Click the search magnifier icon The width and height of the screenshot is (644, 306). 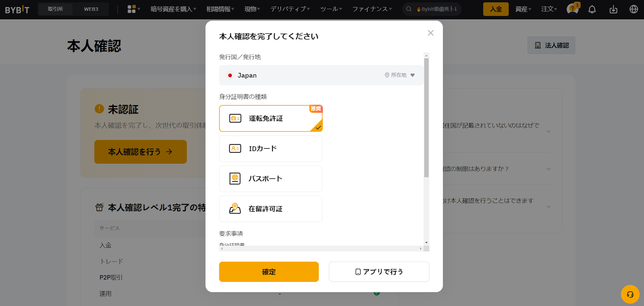(409, 9)
